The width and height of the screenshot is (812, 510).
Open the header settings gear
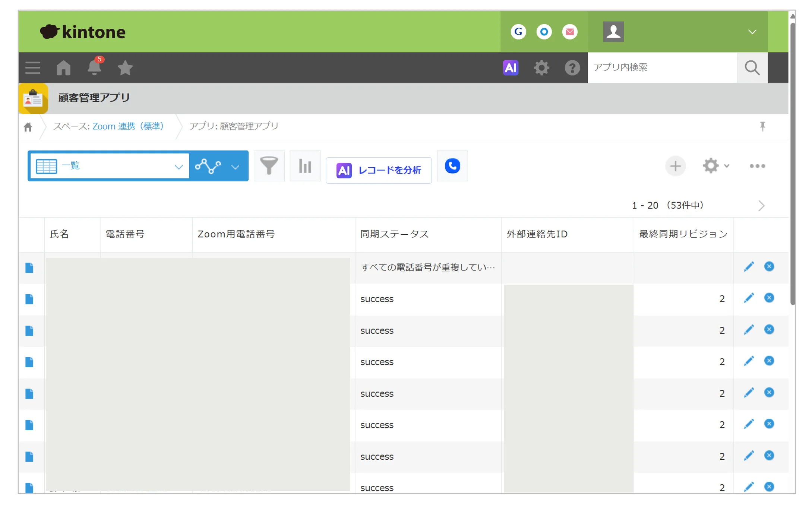pyautogui.click(x=541, y=68)
